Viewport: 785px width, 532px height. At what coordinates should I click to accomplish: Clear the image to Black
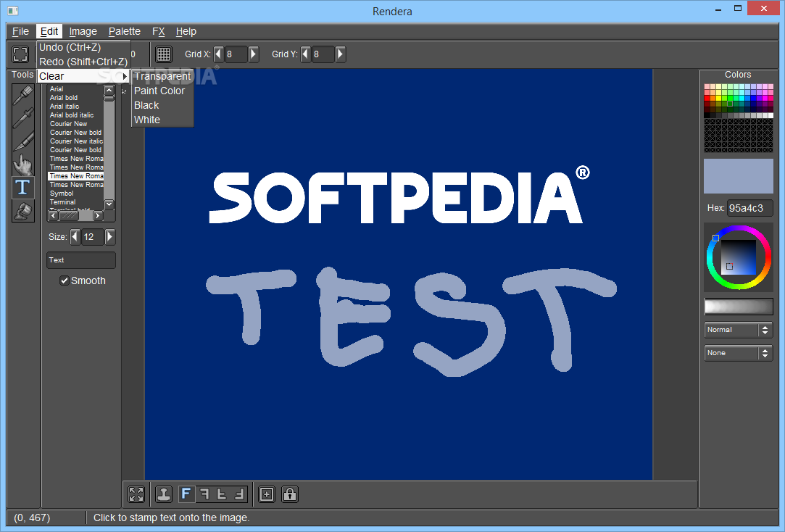coord(162,106)
